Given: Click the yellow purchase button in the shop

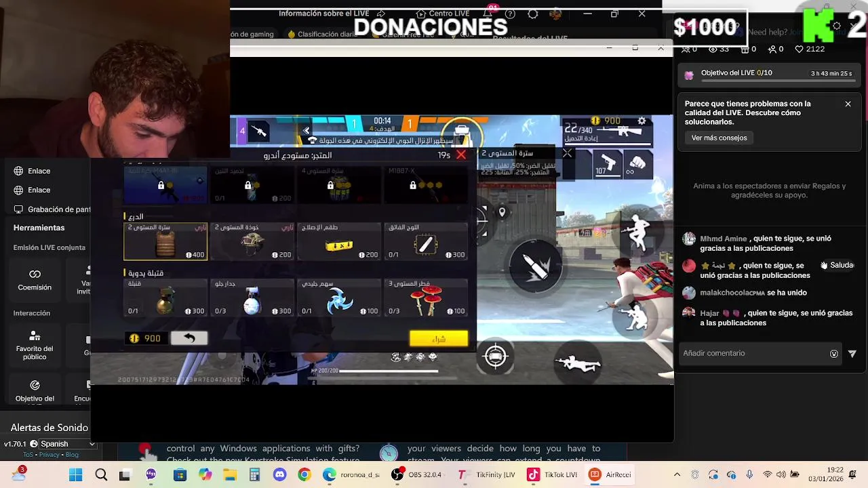Looking at the screenshot, I should point(439,338).
